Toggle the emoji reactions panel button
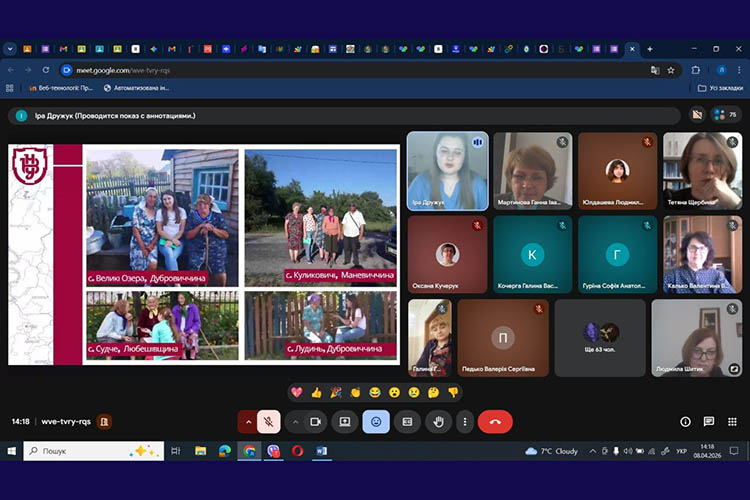 pos(376,422)
